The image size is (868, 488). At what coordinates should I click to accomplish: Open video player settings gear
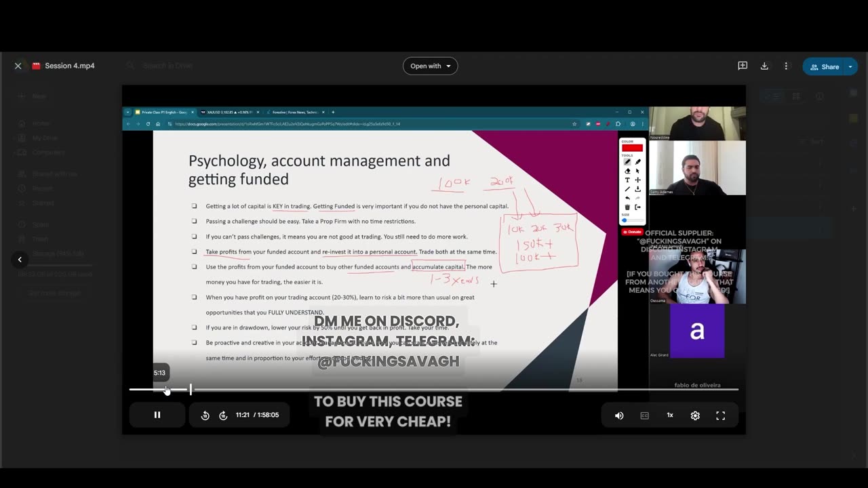695,415
